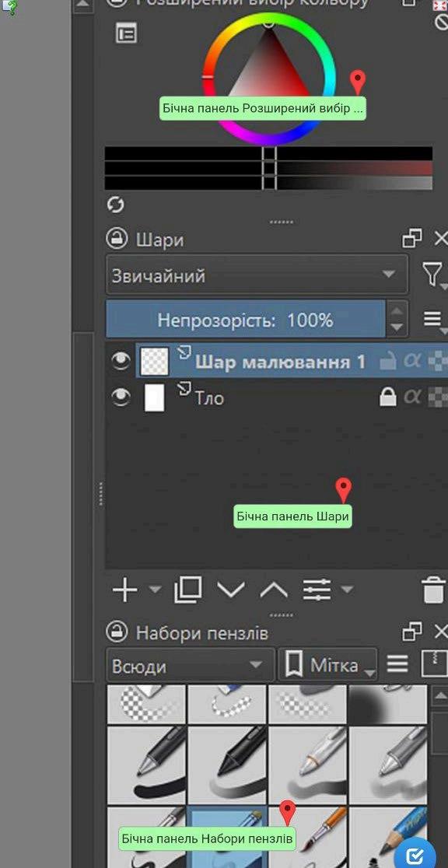Move layer up with chevron icon
Image resolution: width=448 pixels, height=868 pixels.
(x=274, y=590)
